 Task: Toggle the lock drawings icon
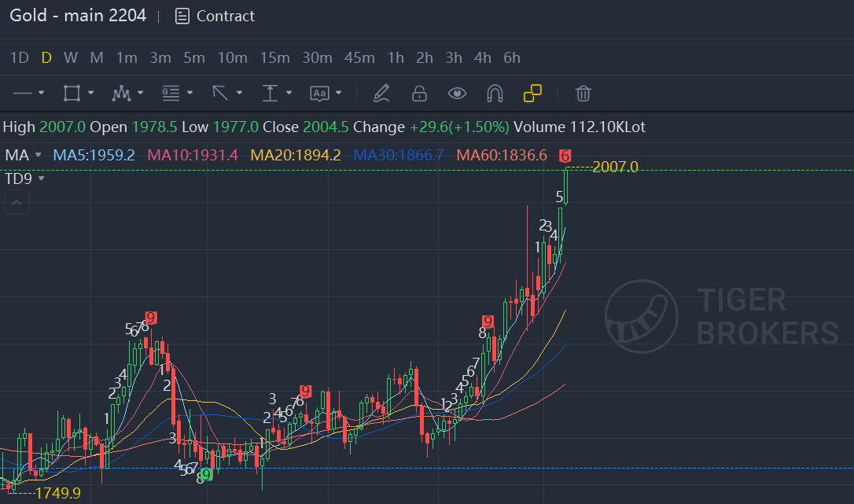(x=419, y=94)
